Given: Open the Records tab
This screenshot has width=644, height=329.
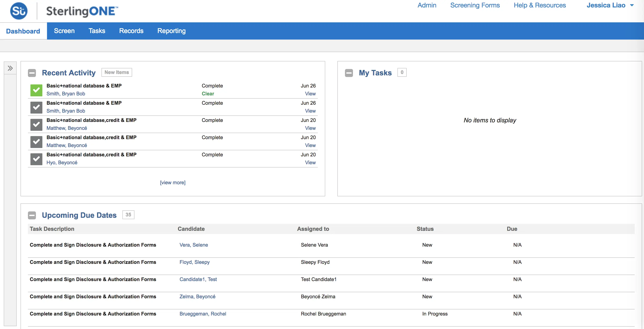Looking at the screenshot, I should [131, 31].
